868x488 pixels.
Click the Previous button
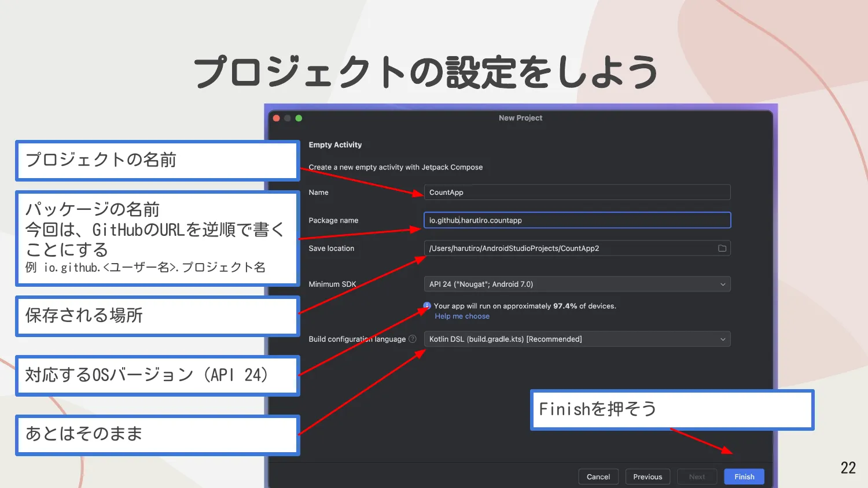(648, 476)
